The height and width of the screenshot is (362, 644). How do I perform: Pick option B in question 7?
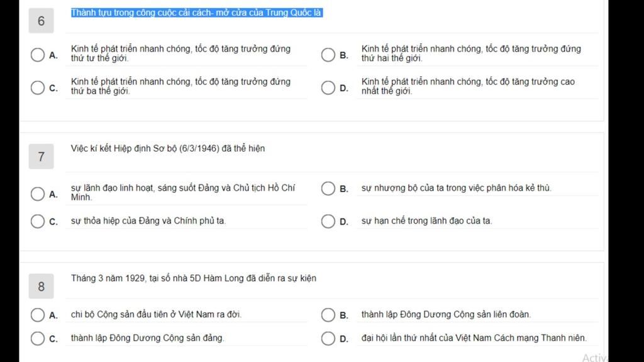click(x=328, y=188)
